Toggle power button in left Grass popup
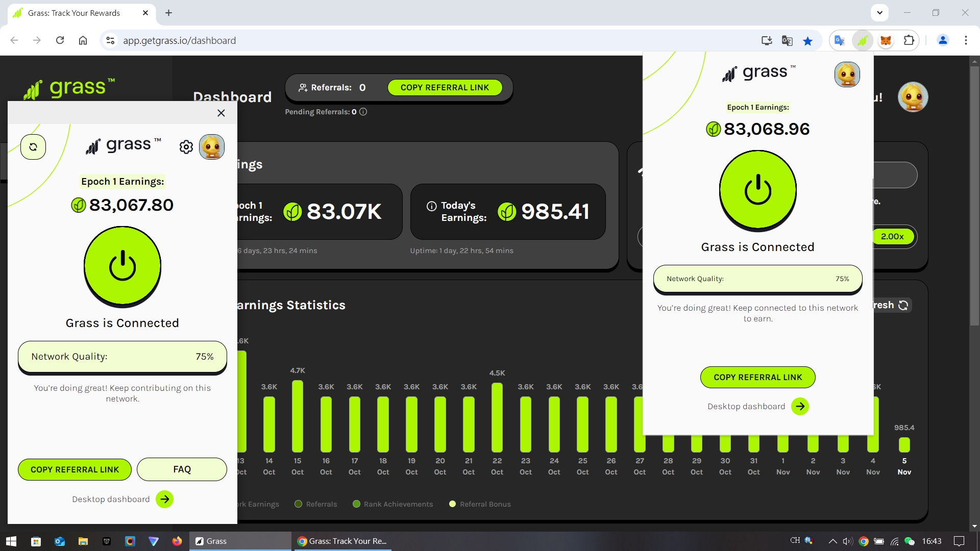The width and height of the screenshot is (980, 551). [x=122, y=266]
